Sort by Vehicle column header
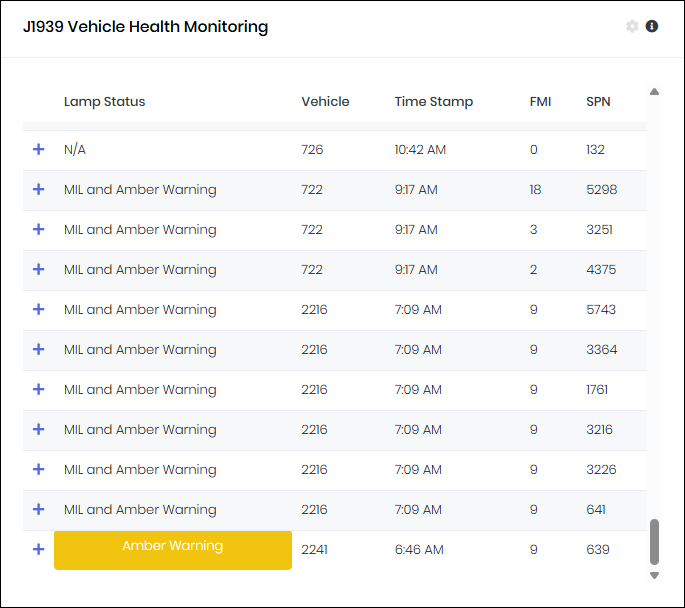The image size is (685, 608). (325, 101)
